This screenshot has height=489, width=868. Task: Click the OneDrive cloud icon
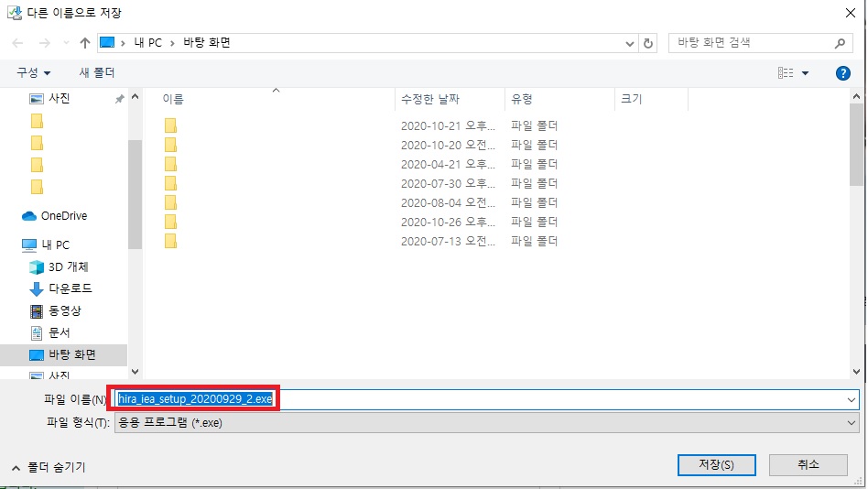coord(28,216)
